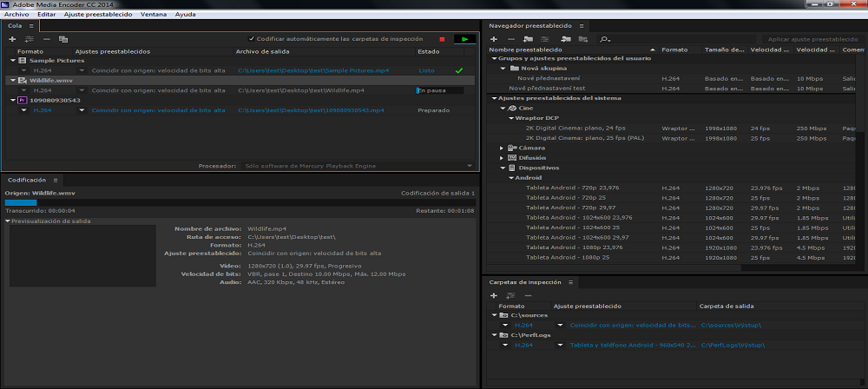The image size is (868, 389).
Task: Click the output preview thumbnail area
Action: coord(82,255)
